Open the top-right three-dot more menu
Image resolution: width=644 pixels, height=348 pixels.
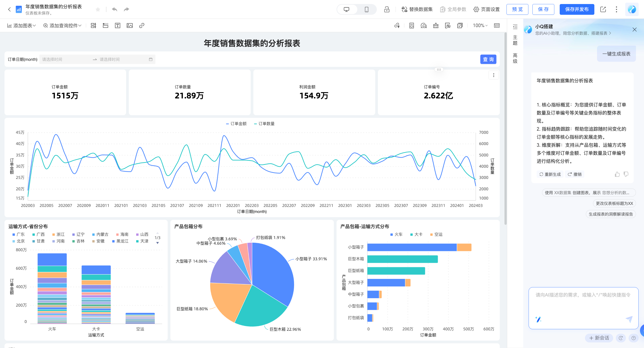click(616, 9)
